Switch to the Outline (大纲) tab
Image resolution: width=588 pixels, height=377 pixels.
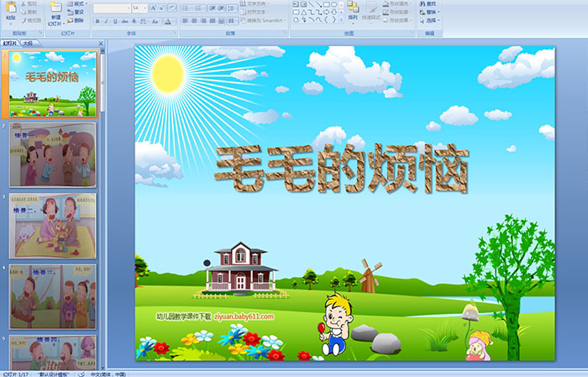pos(28,41)
